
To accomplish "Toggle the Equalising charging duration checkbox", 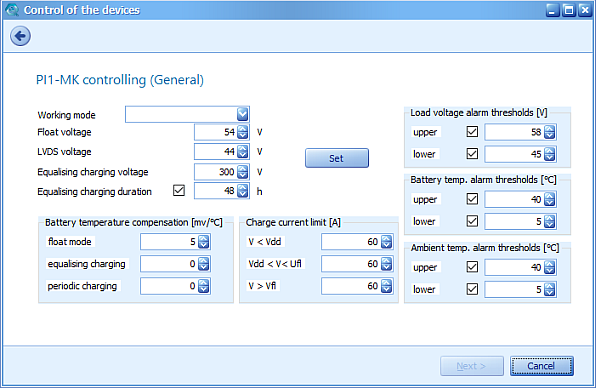I will tap(179, 190).
